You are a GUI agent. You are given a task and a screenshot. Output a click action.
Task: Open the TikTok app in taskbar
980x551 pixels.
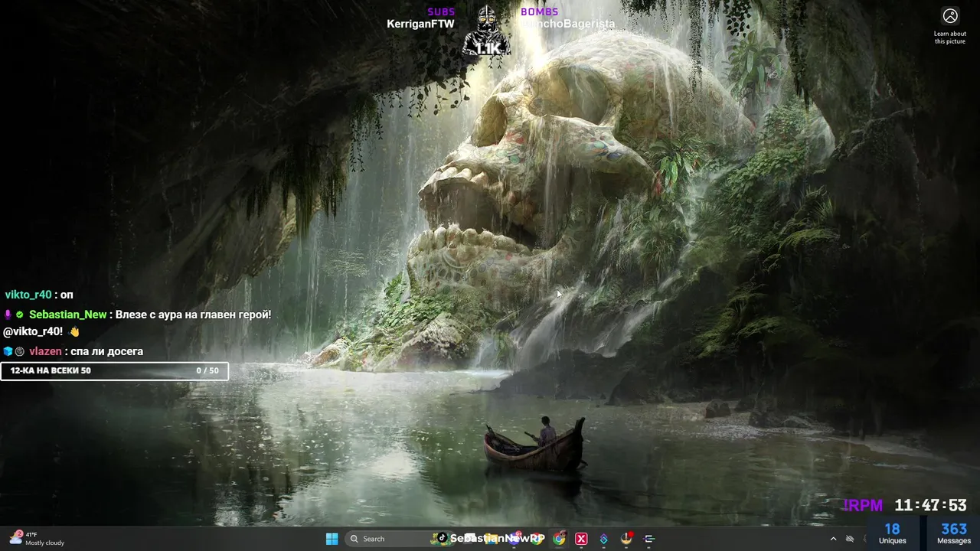442,538
